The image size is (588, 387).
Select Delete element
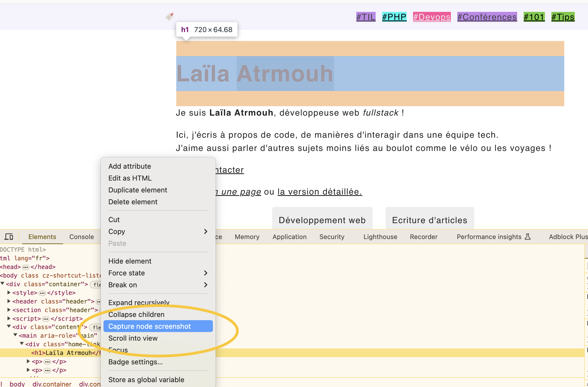click(x=158, y=202)
